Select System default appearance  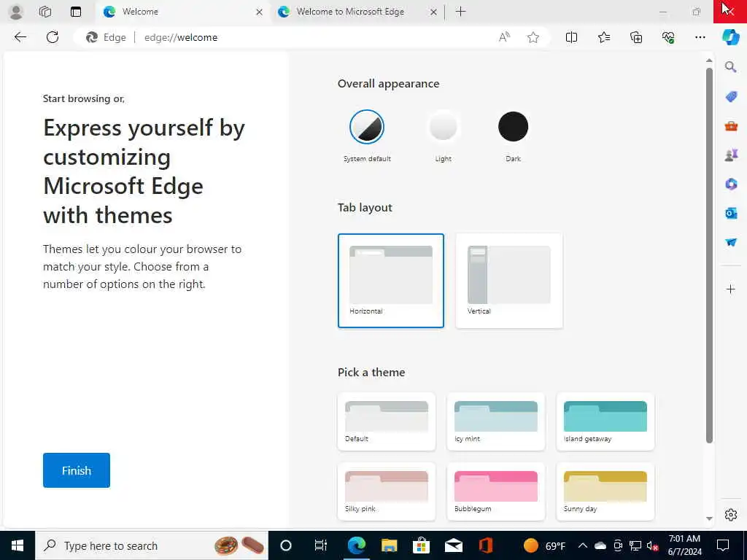(x=367, y=127)
